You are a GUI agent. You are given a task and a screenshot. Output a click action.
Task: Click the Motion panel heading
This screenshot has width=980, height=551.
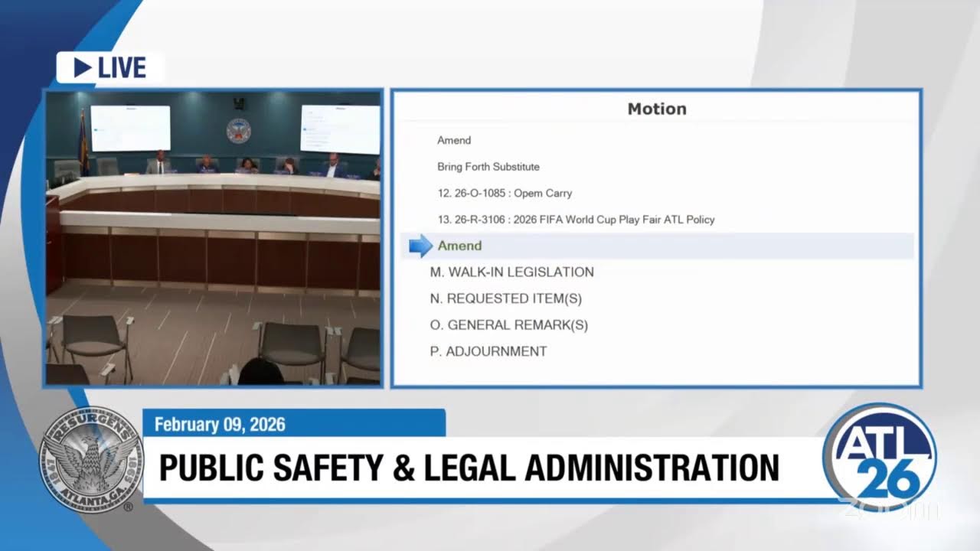657,109
